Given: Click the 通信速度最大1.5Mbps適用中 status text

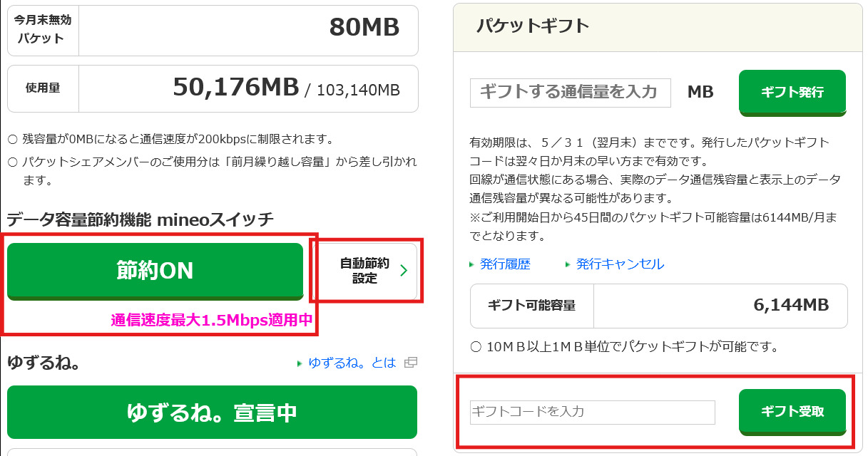Looking at the screenshot, I should click(x=212, y=321).
